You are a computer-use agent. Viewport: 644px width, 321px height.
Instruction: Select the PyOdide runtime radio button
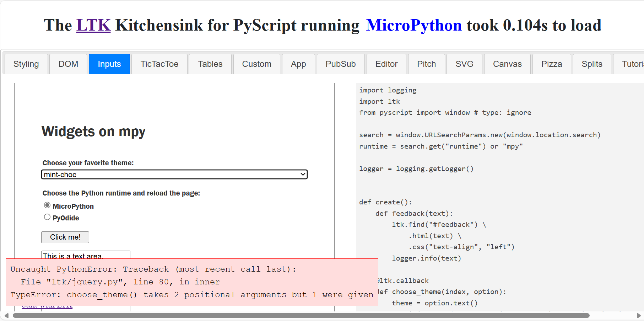point(47,217)
